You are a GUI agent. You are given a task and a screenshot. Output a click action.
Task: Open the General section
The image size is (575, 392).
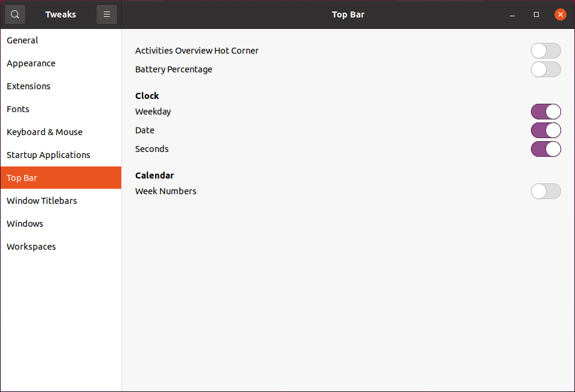61,40
